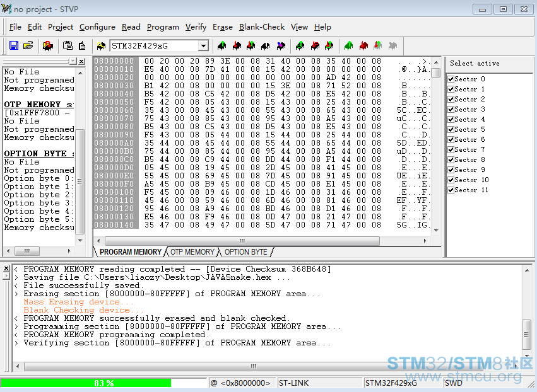The width and height of the screenshot is (537, 392).
Task: Disable the Sector 5 checkbox
Action: click(451, 129)
